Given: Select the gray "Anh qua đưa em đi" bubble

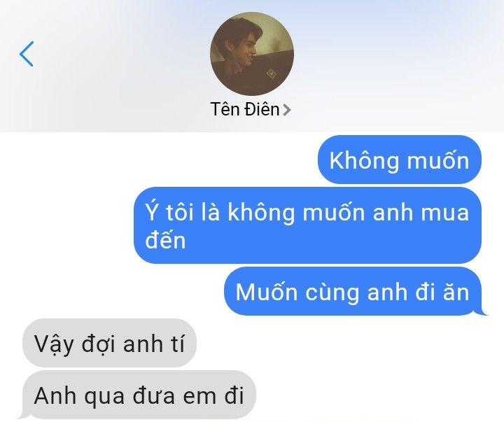Looking at the screenshot, I should tap(139, 395).
